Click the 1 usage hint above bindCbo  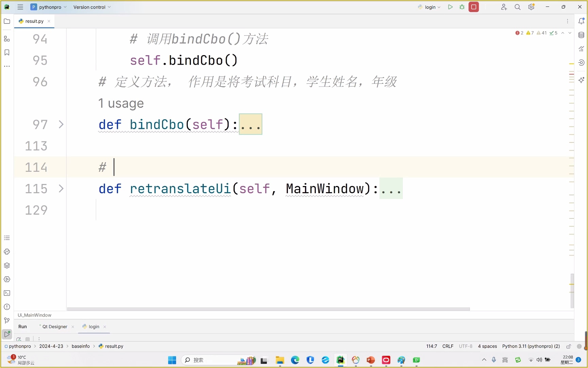pyautogui.click(x=121, y=103)
